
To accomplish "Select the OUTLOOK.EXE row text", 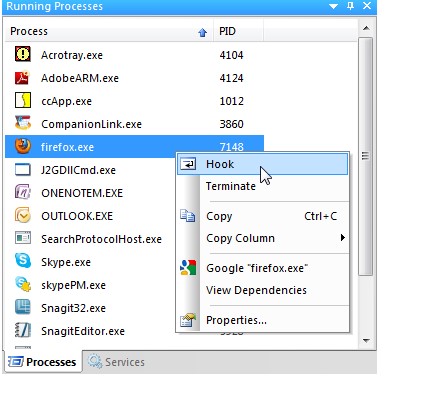I will pyautogui.click(x=77, y=216).
